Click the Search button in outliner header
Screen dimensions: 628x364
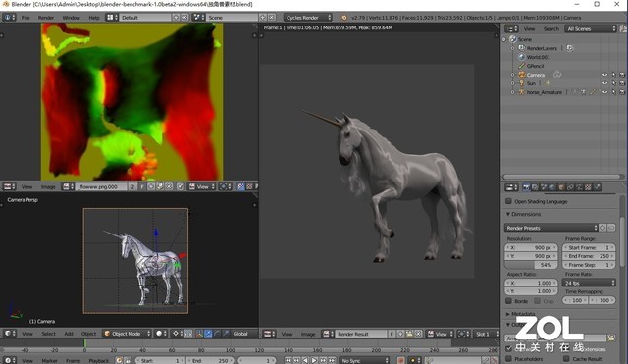pos(551,28)
